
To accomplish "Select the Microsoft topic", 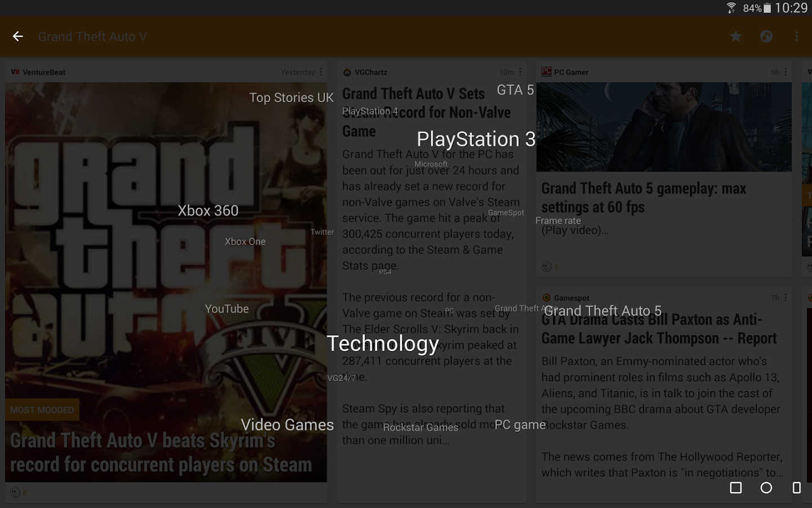I will click(x=431, y=164).
